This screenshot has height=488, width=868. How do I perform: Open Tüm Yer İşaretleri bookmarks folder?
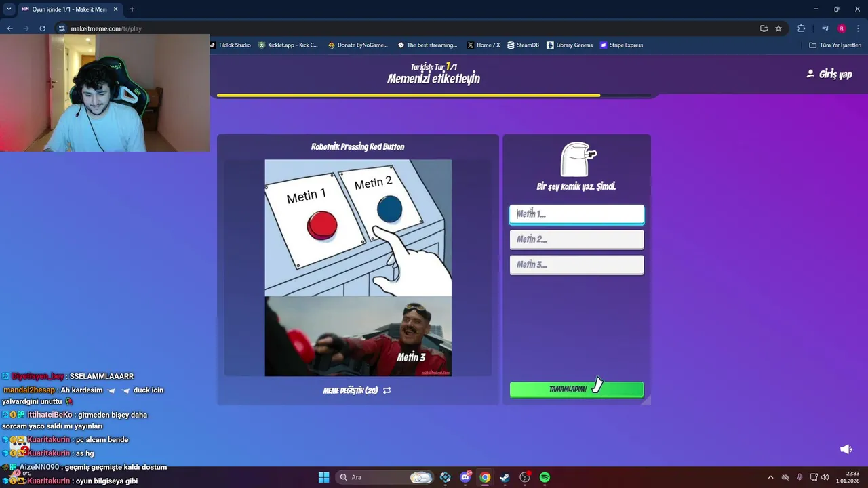pos(835,45)
